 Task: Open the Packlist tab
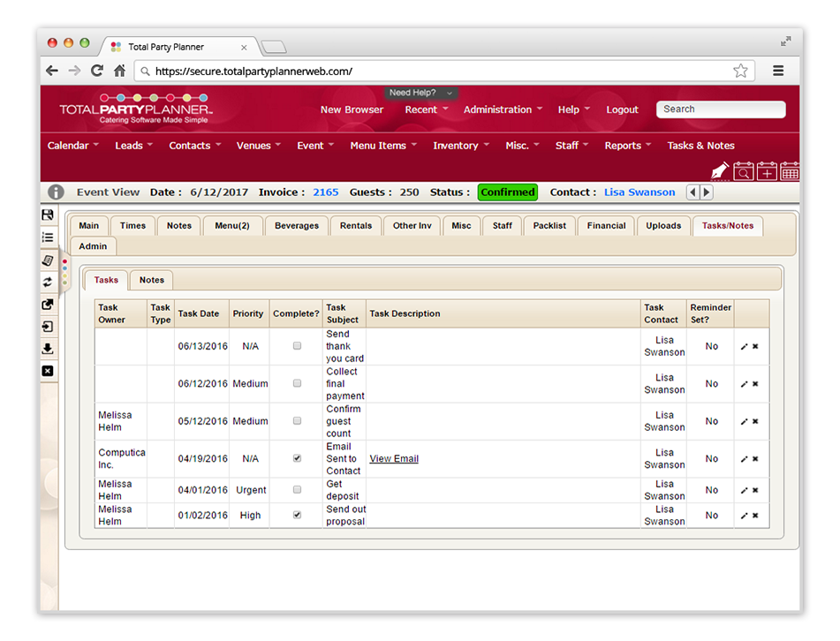pyautogui.click(x=549, y=225)
